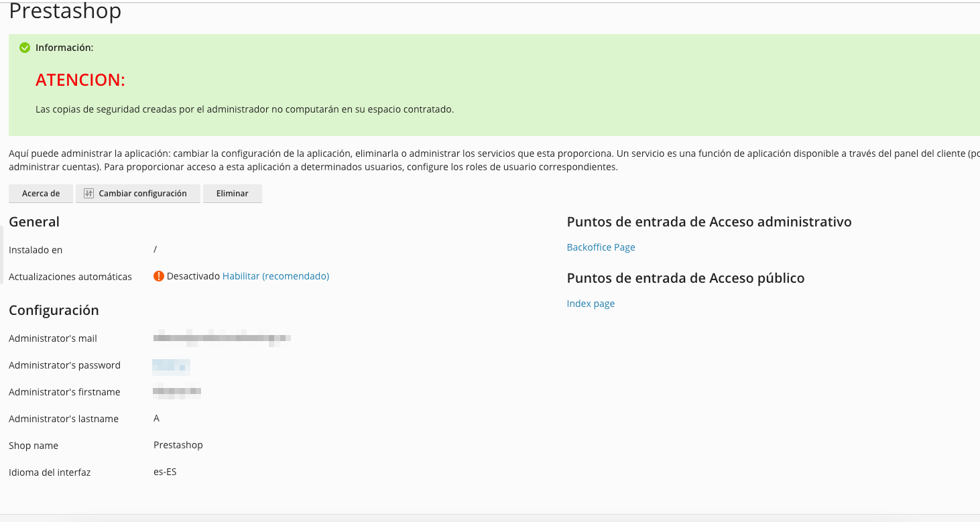
Task: Click the Shop name value Prestashop
Action: pyautogui.click(x=178, y=445)
